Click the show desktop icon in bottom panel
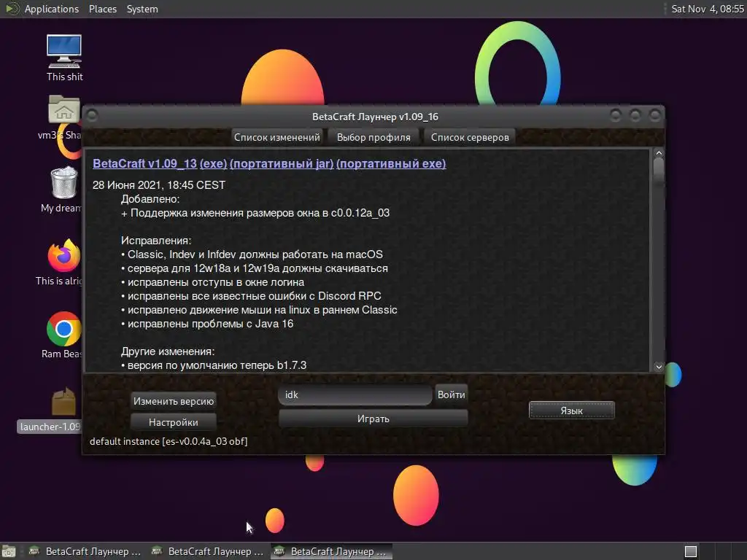 click(x=9, y=551)
